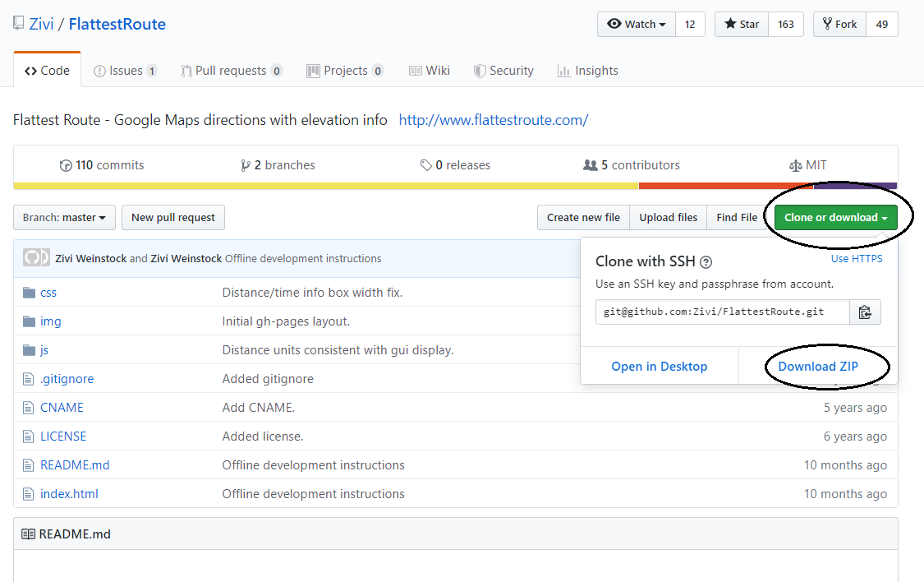Click the contributors people icon
The width and height of the screenshot is (924, 582).
pos(590,165)
